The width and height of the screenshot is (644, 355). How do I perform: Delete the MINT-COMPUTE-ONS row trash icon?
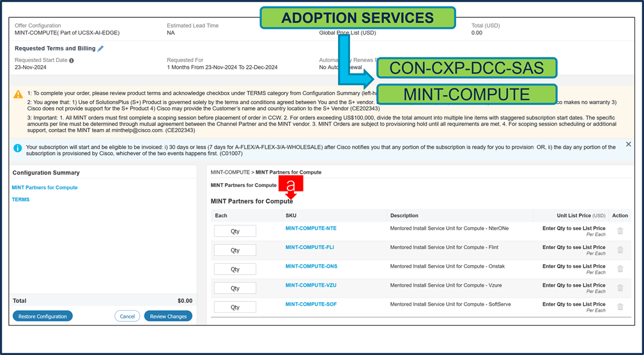[x=620, y=269]
